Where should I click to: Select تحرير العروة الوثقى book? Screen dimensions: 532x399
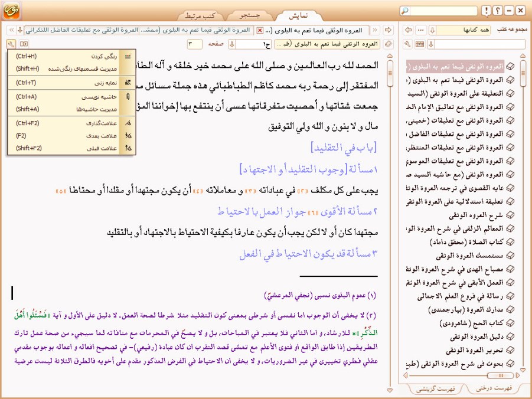480,350
